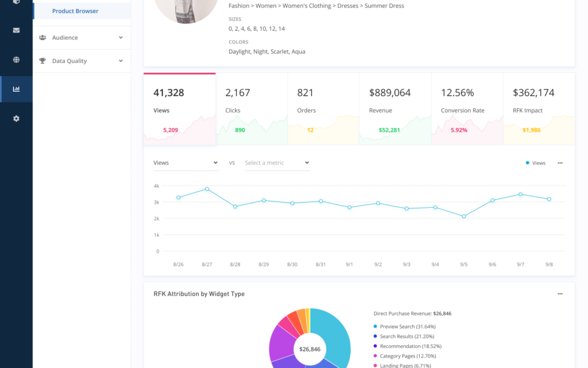Switch to the Revenue metric card
588x368 pixels.
(395, 109)
